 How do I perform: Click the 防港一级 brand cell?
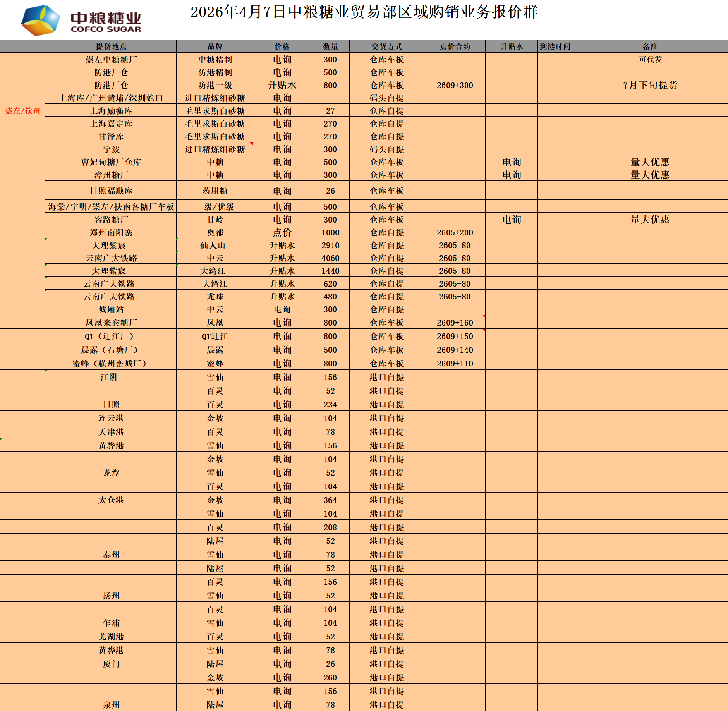(215, 85)
